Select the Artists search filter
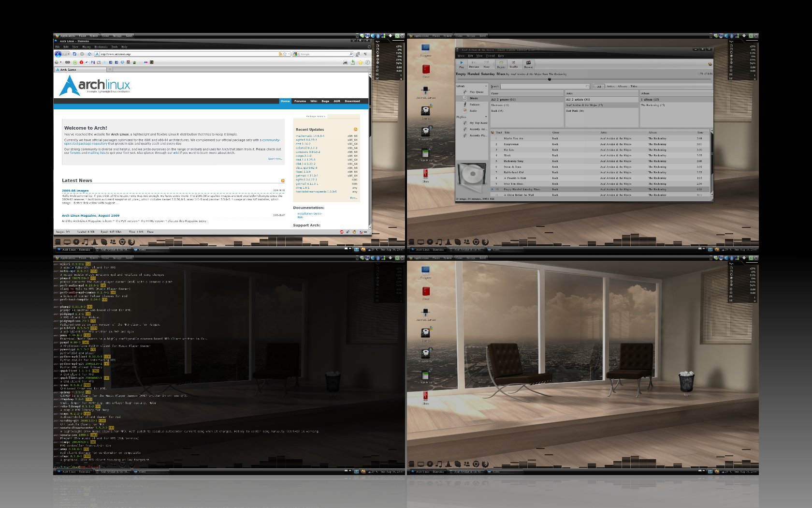Image resolution: width=812 pixels, height=508 pixels. click(610, 87)
